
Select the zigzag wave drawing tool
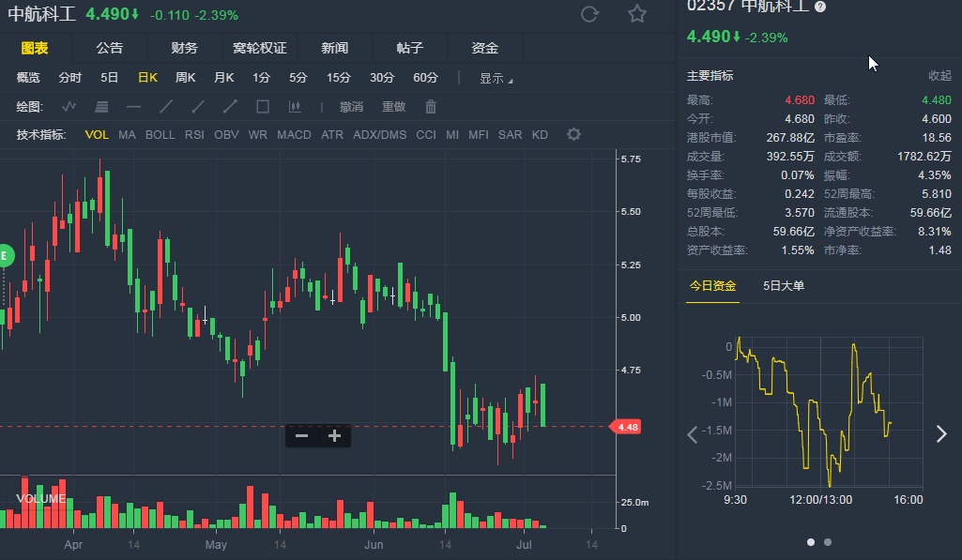point(69,107)
